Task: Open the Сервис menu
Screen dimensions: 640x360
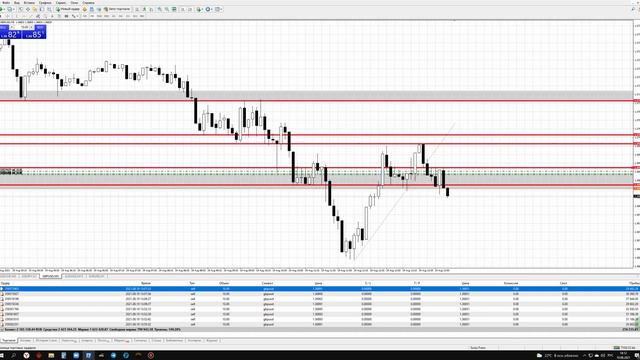Action: click(60, 3)
